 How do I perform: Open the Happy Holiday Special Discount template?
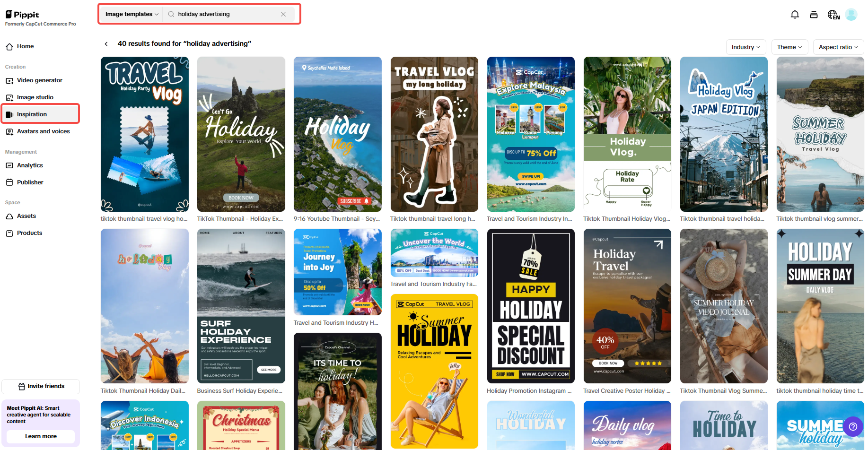531,306
